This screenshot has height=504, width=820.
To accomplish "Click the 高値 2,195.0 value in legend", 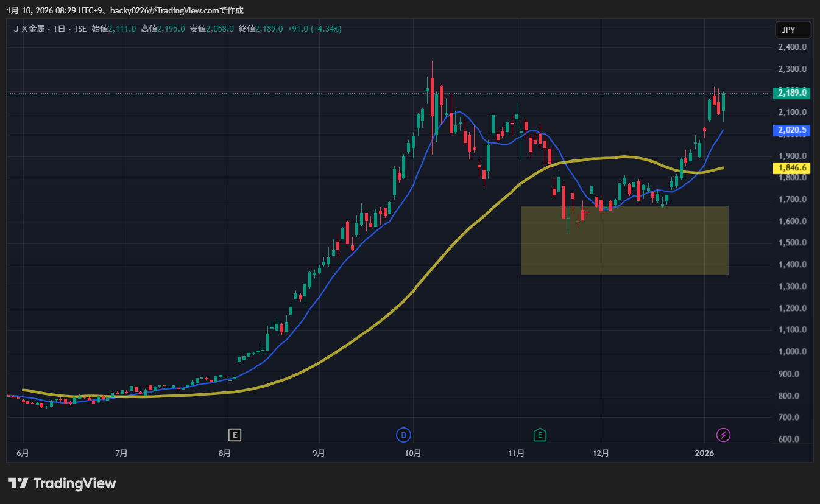I will [171, 29].
